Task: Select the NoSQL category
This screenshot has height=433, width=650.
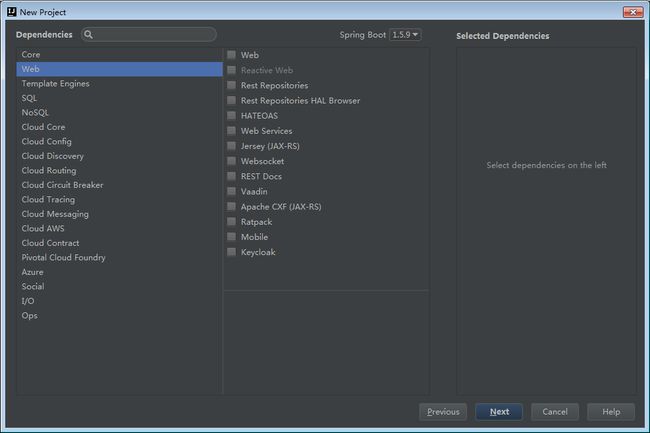Action: (x=119, y=112)
